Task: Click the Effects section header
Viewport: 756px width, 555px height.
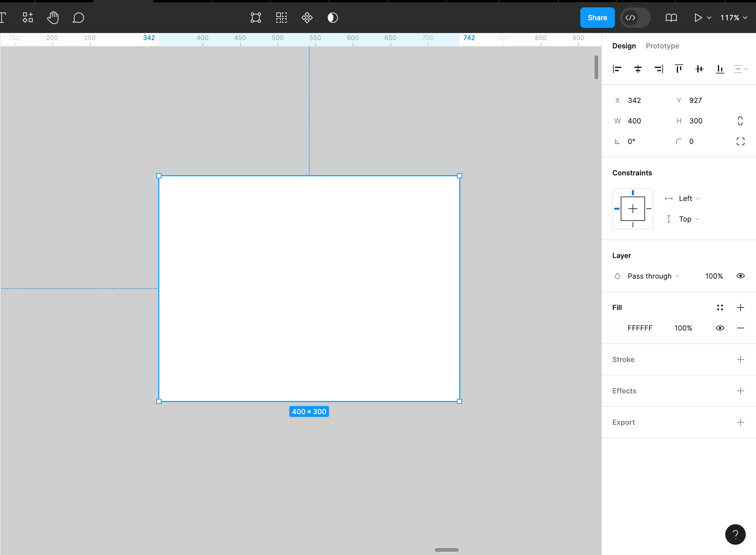Action: click(624, 391)
